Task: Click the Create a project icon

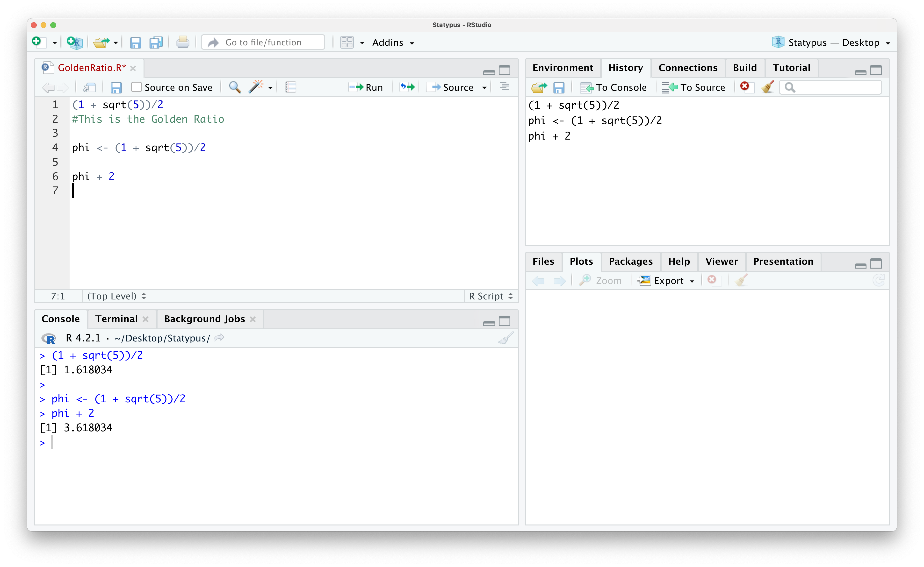Action: pos(74,42)
